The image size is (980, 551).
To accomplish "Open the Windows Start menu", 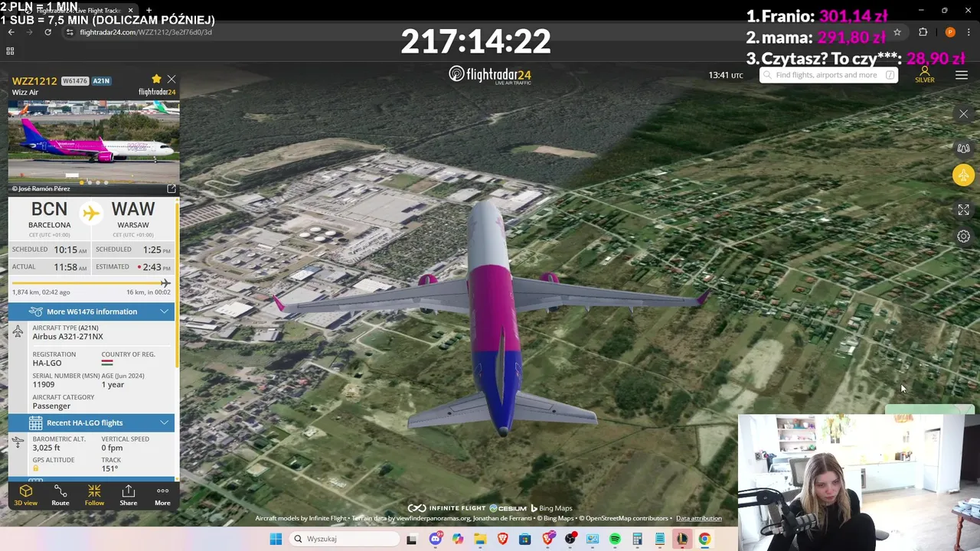I will coord(276,539).
